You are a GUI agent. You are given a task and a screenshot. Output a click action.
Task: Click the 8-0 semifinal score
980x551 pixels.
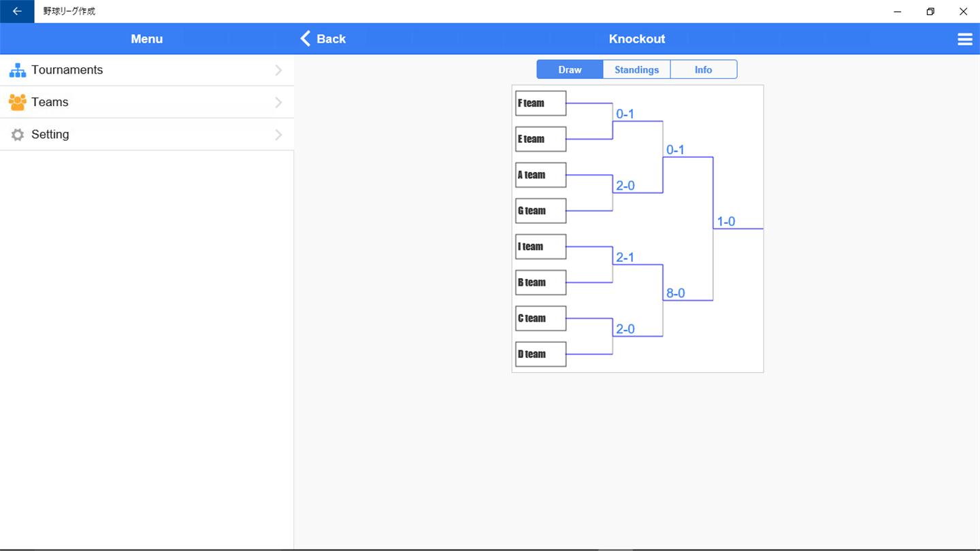(675, 293)
